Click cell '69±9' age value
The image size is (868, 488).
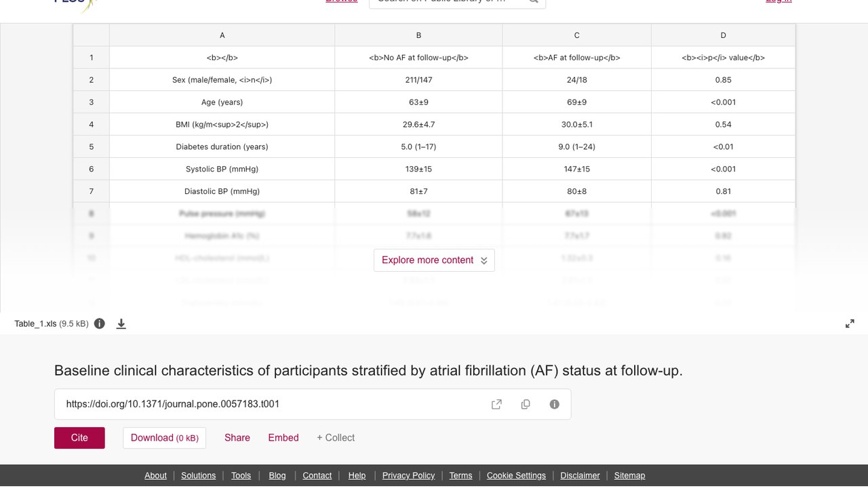577,102
